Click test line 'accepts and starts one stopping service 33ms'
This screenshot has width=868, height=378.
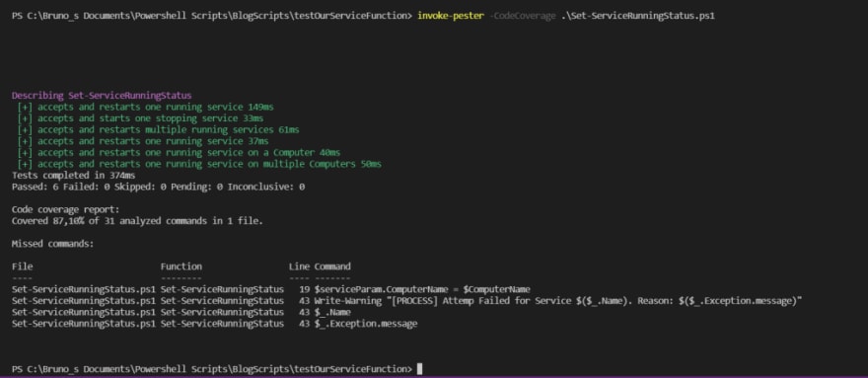[x=141, y=118]
